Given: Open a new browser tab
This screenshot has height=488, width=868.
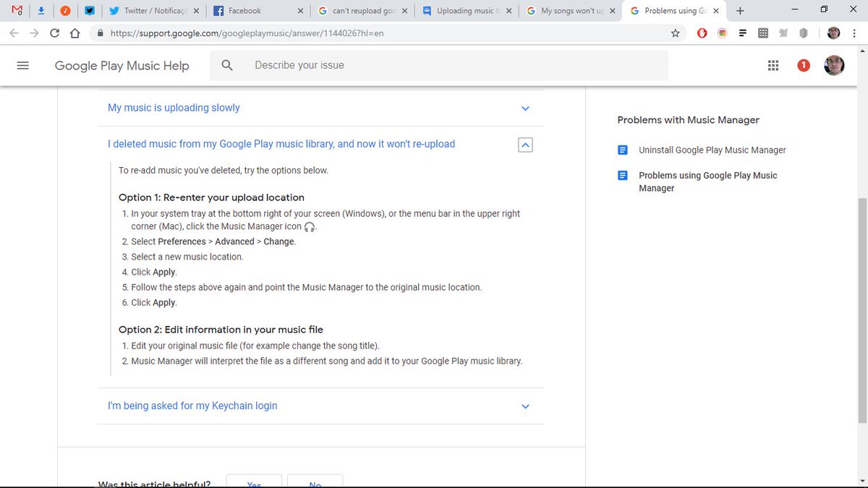Looking at the screenshot, I should pos(740,11).
